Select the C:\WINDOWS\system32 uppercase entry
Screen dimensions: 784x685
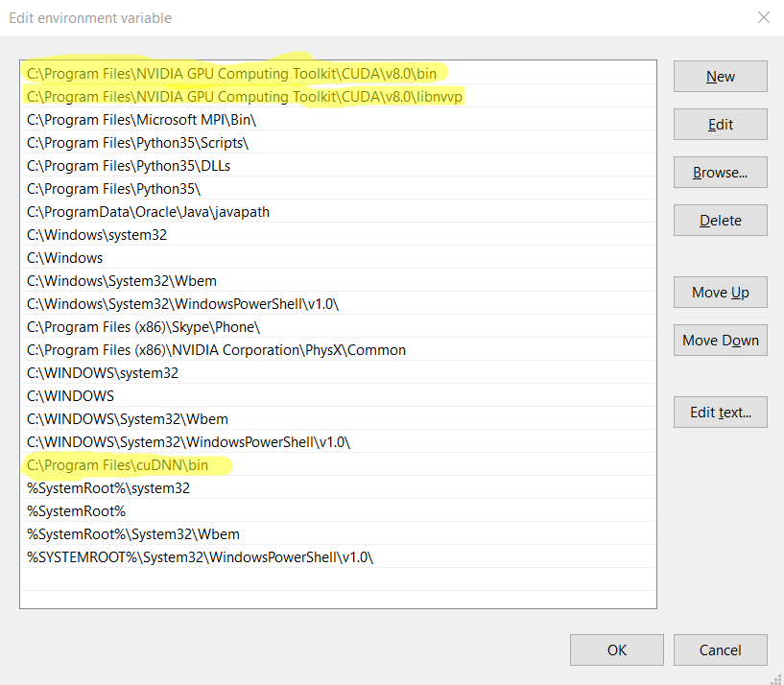[338, 372]
